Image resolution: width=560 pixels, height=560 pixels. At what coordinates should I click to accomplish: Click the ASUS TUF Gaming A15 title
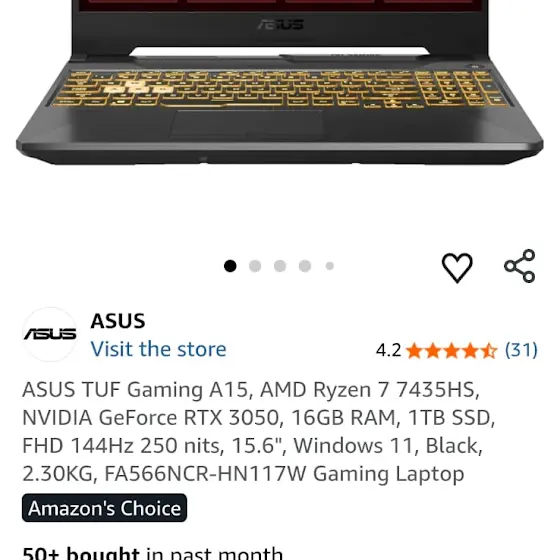[259, 431]
